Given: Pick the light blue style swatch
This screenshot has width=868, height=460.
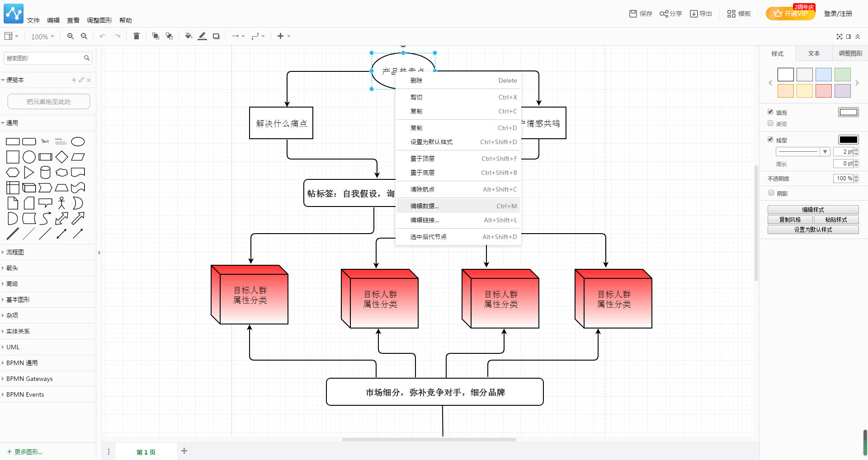Looking at the screenshot, I should click(823, 75).
